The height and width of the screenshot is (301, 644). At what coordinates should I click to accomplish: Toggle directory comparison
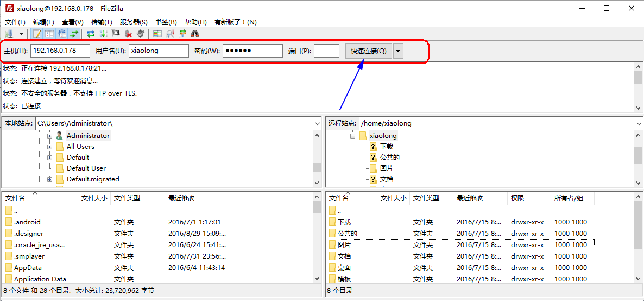pos(169,34)
